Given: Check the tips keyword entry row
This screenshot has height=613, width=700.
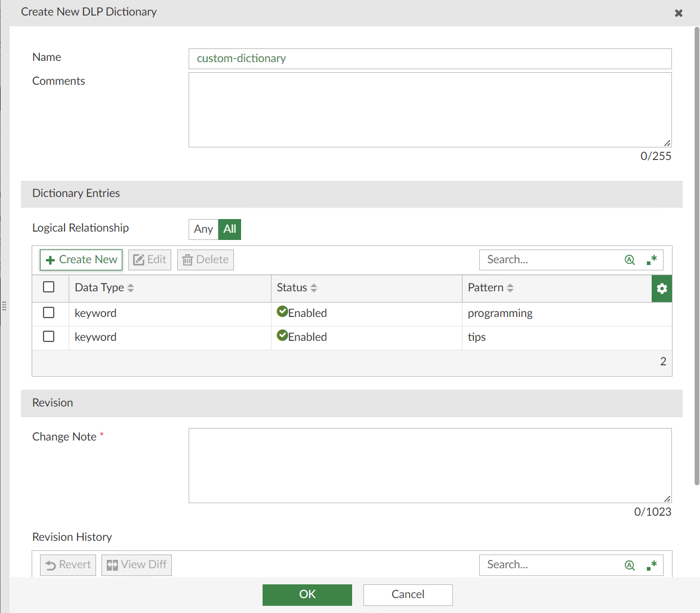Looking at the screenshot, I should coord(50,336).
